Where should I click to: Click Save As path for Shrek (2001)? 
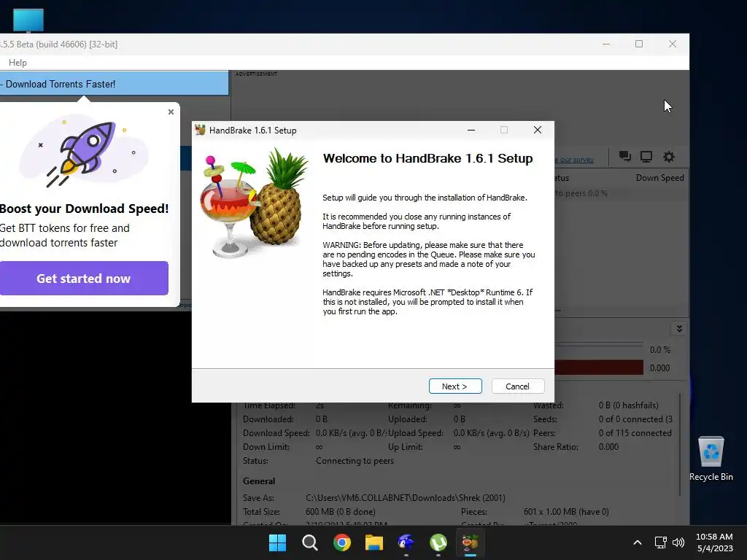click(406, 497)
